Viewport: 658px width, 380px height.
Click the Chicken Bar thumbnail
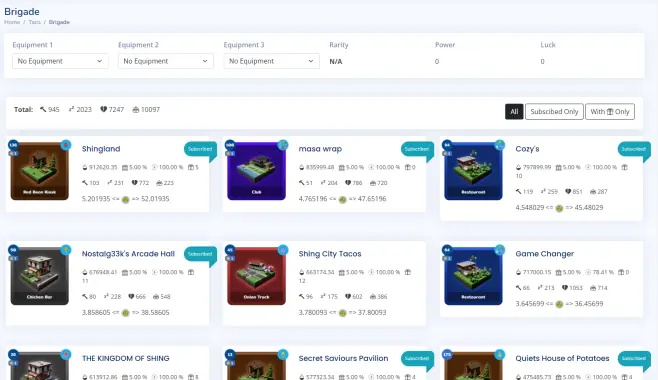39,276
